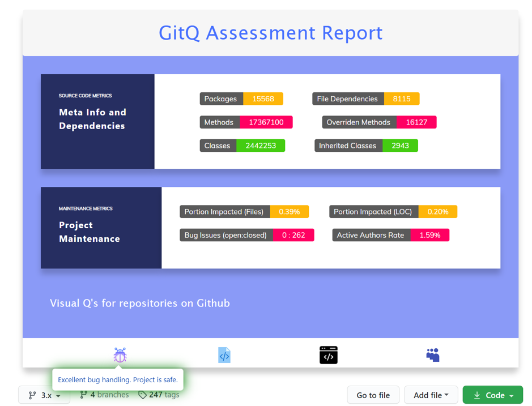Open the black code terminal icon
Viewport: 532px width, 406px height.
tap(328, 355)
